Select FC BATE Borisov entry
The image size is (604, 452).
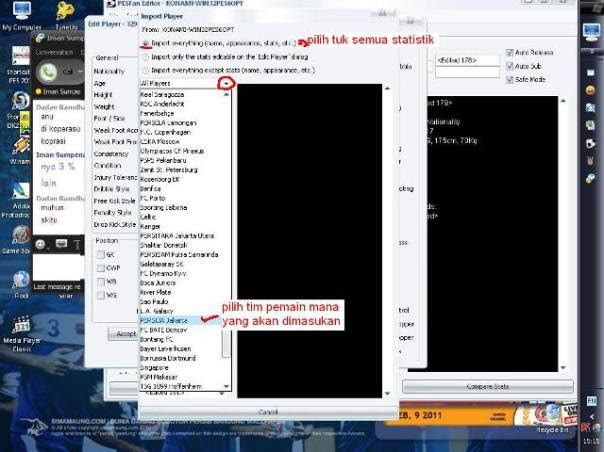point(181,330)
